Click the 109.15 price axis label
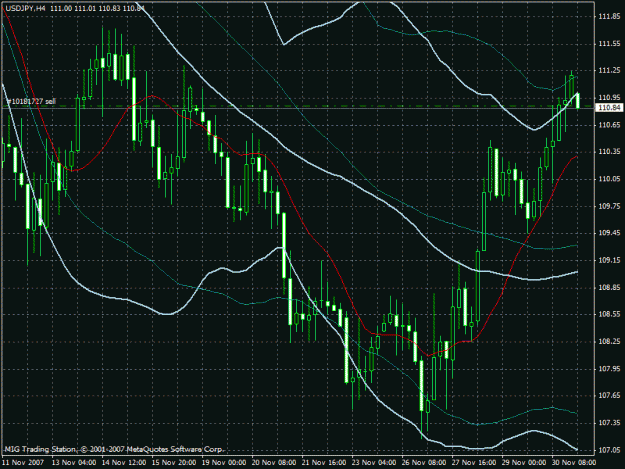 coord(609,260)
